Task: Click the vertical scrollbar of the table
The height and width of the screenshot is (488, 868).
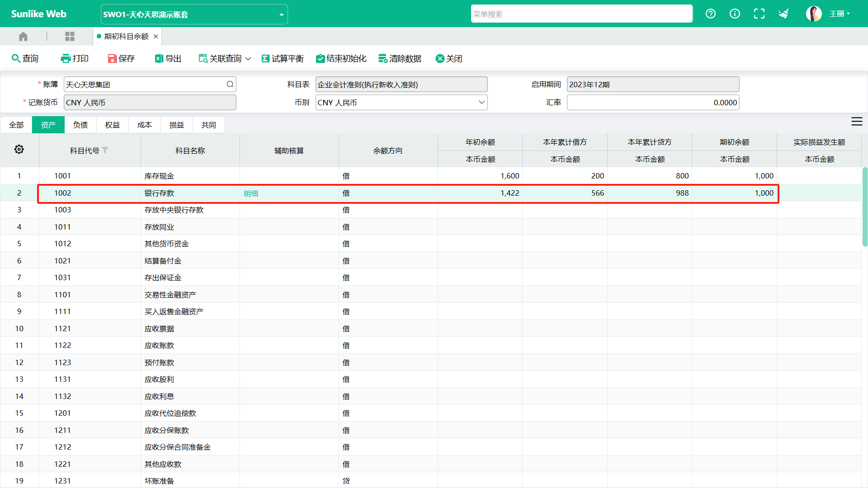Action: (x=865, y=207)
